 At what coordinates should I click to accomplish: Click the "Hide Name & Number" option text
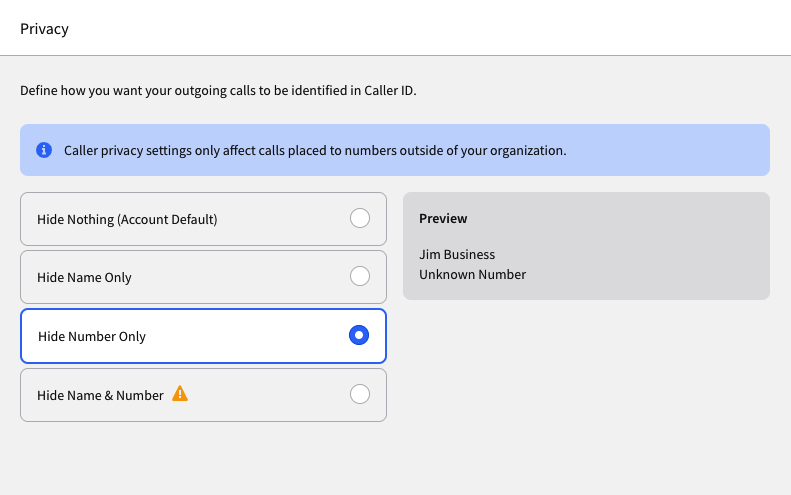coord(100,395)
